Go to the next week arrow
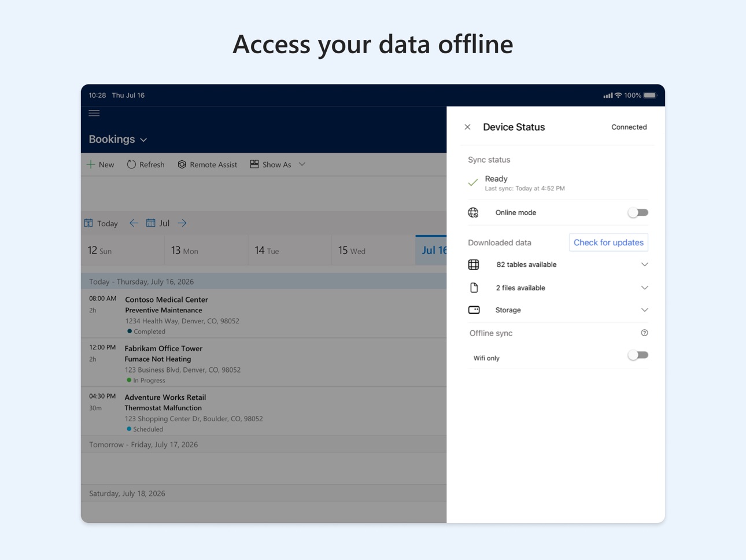Image resolution: width=746 pixels, height=560 pixels. (x=182, y=223)
